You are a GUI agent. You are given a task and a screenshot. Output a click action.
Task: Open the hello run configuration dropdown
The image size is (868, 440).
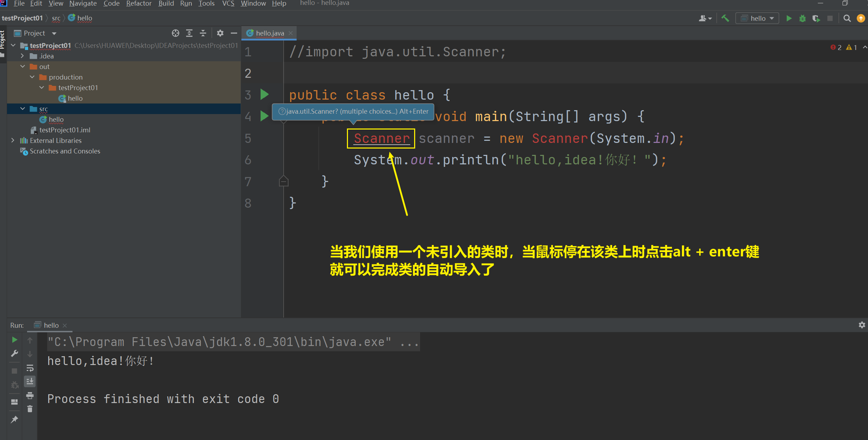click(x=757, y=18)
